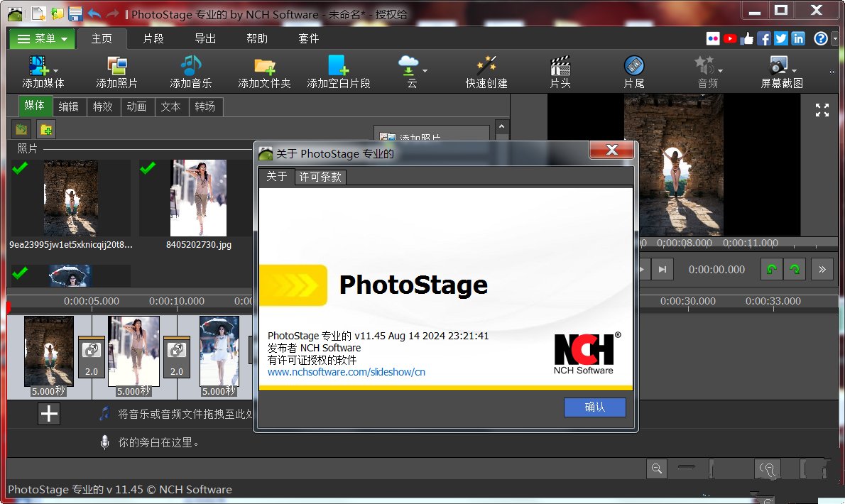
Task: Expand the Cloud (云) dropdown arrow
Action: 425,70
